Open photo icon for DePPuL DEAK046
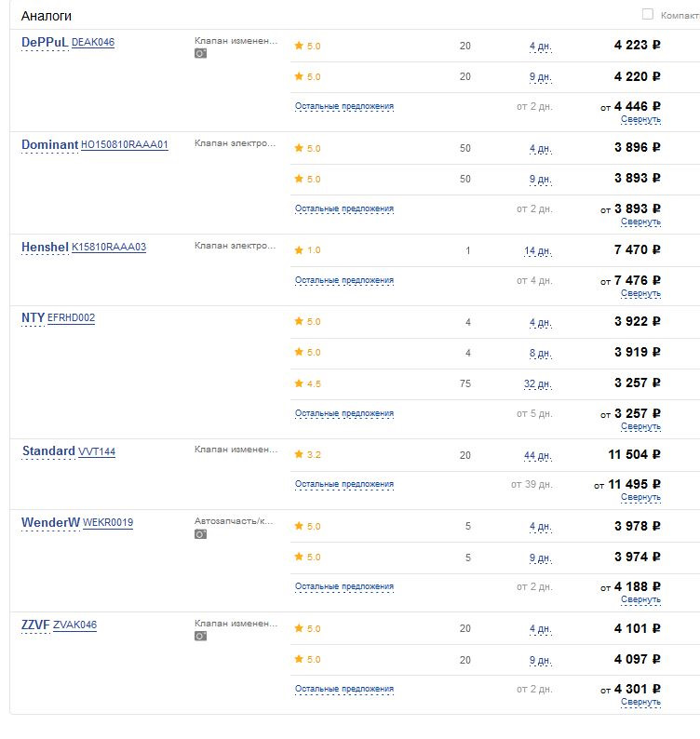Image resolution: width=700 pixels, height=739 pixels. coord(200,53)
